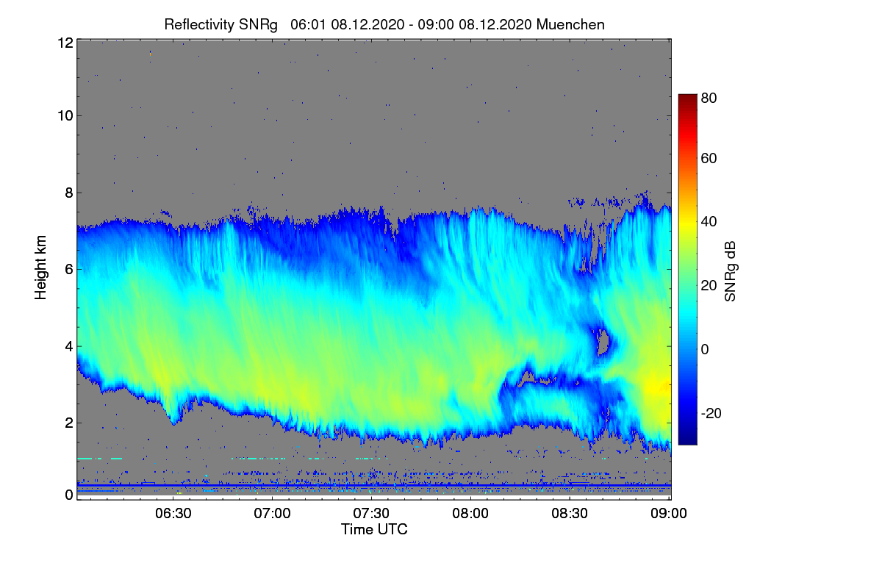This screenshot has width=882, height=588.
Task: Click the 08:30 time tick label
Action: click(x=570, y=514)
